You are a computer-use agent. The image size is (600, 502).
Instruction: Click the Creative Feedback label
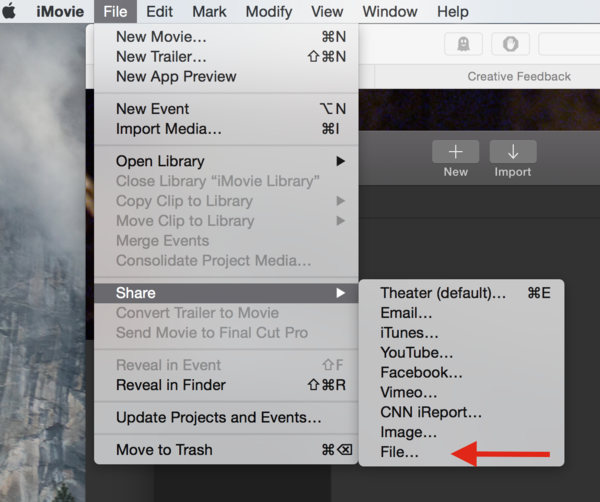[519, 77]
